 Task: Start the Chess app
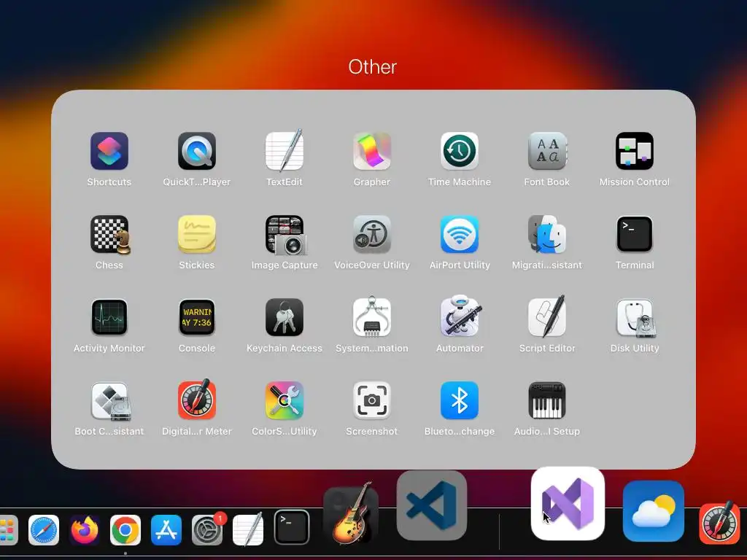[x=109, y=234]
